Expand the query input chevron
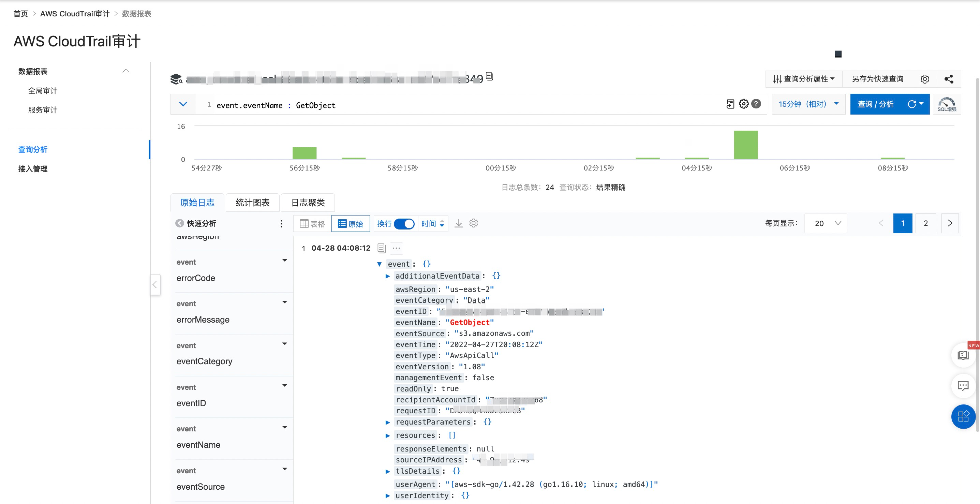The height and width of the screenshot is (504, 980). (183, 104)
